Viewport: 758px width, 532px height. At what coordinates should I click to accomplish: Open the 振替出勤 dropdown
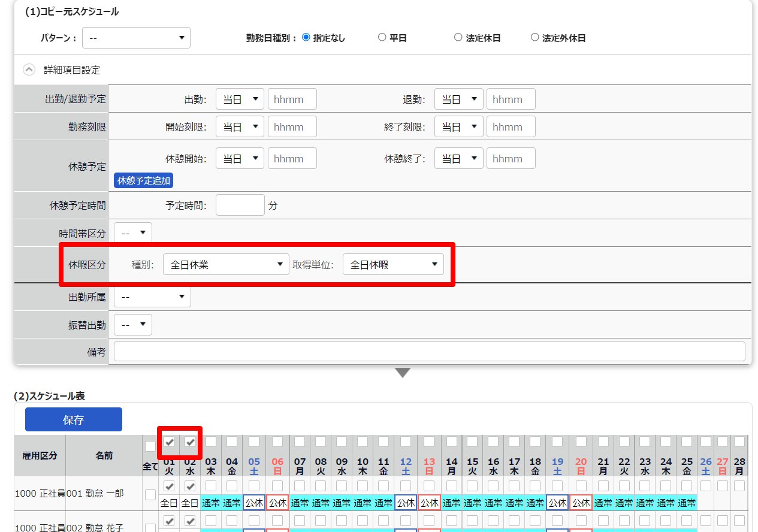click(x=133, y=325)
